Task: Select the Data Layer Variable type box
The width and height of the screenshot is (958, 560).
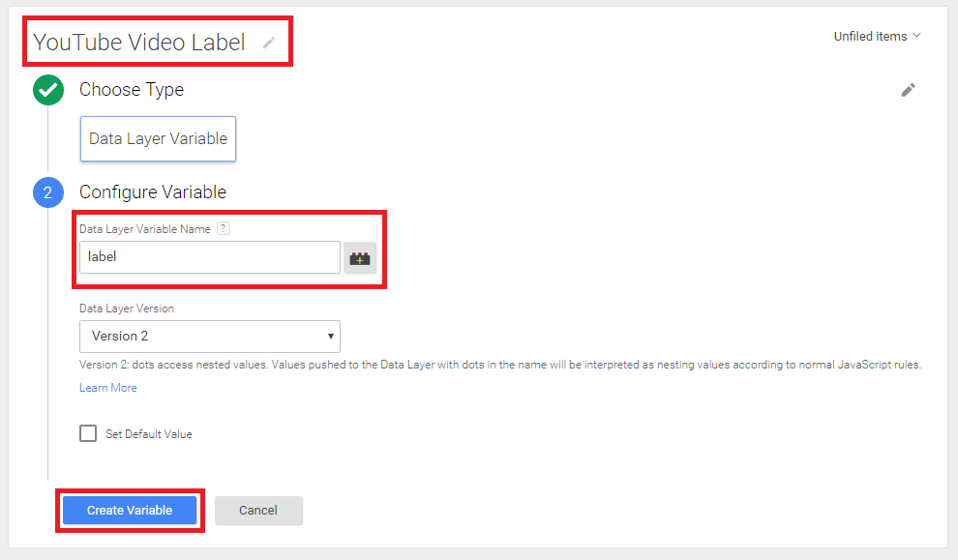Action: (158, 139)
